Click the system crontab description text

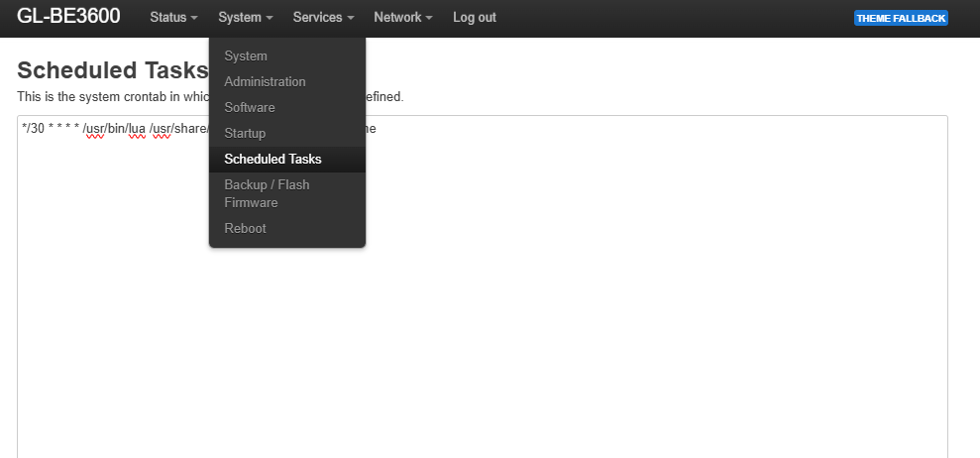[109, 97]
